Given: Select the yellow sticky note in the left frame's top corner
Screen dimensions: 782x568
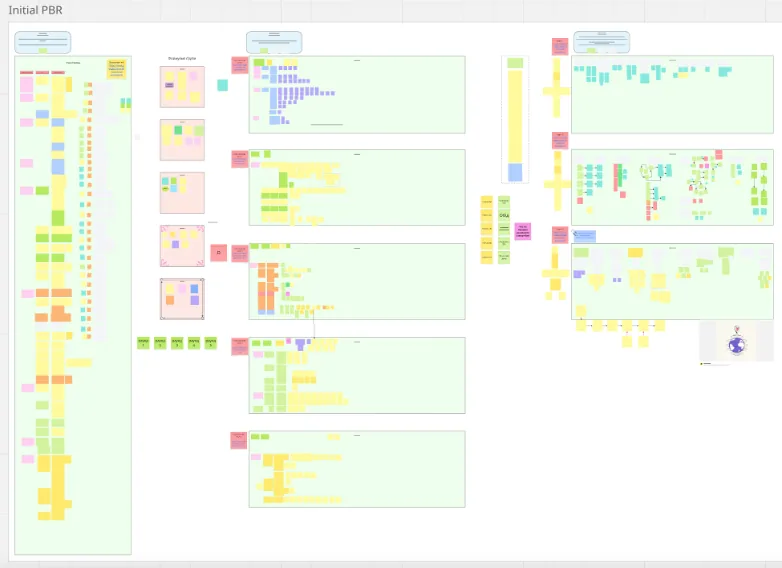Looking at the screenshot, I should click(x=117, y=69).
